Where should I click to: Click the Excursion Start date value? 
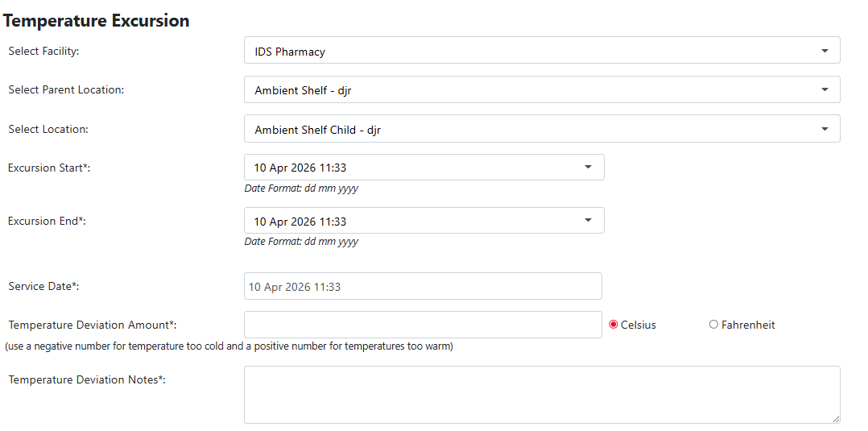[300, 168]
